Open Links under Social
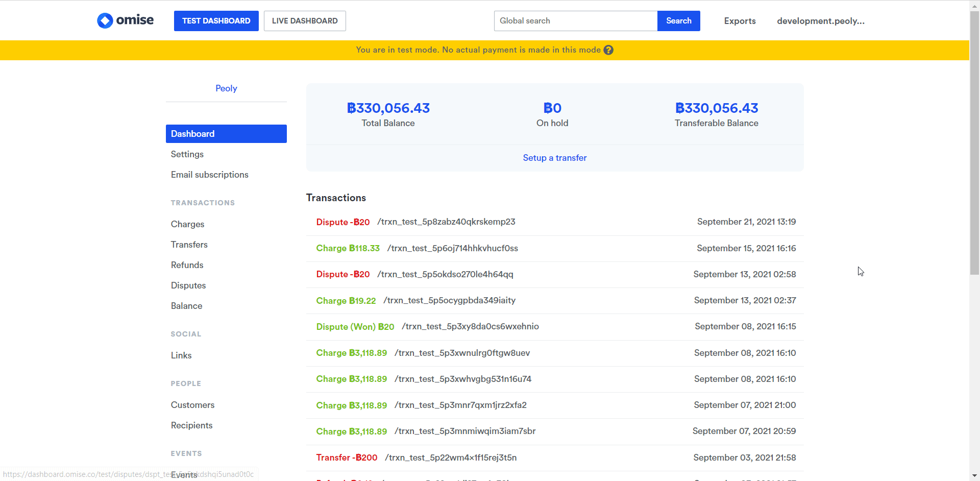 click(181, 355)
